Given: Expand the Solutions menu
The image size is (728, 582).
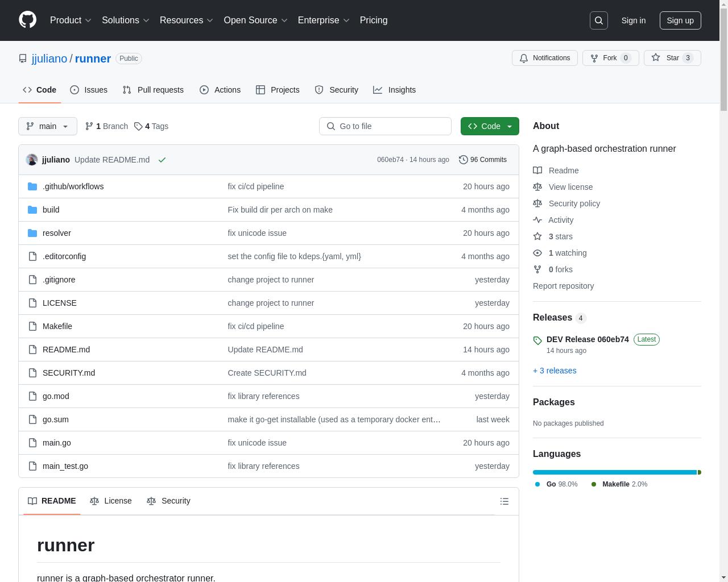Looking at the screenshot, I should click(126, 20).
